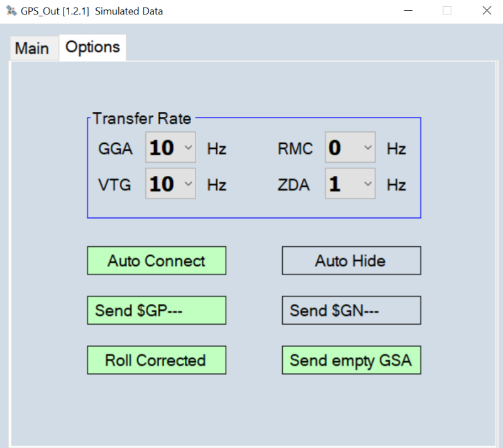Click the GGA label text
The height and width of the screenshot is (448, 503).
pos(115,149)
